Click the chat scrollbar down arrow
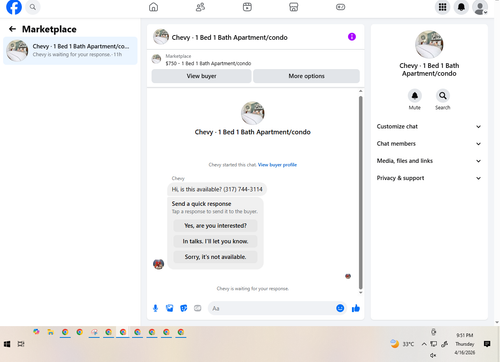This screenshot has width=500, height=362. coord(360,293)
